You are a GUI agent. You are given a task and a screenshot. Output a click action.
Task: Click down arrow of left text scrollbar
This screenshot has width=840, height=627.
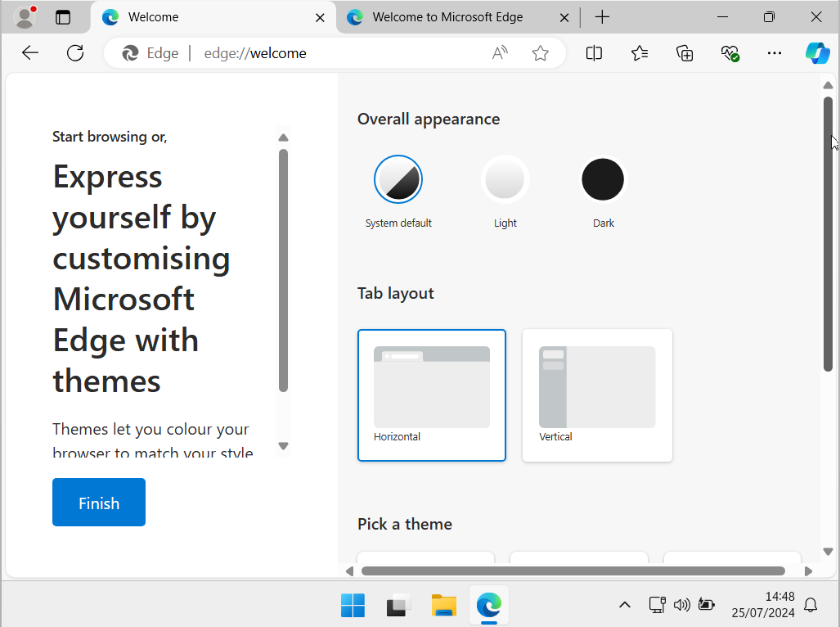click(283, 446)
